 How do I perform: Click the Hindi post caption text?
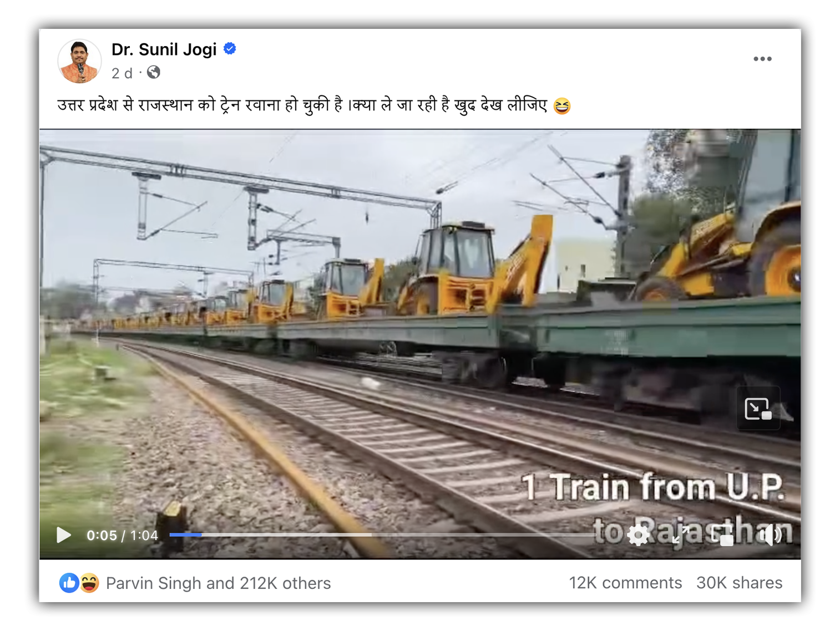(x=314, y=105)
